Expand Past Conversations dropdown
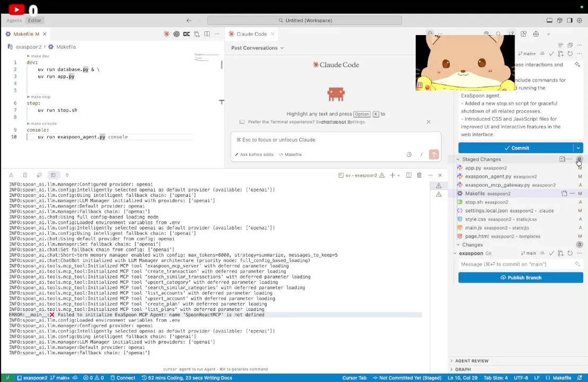Image resolution: width=588 pixels, height=382 pixels. (258, 48)
